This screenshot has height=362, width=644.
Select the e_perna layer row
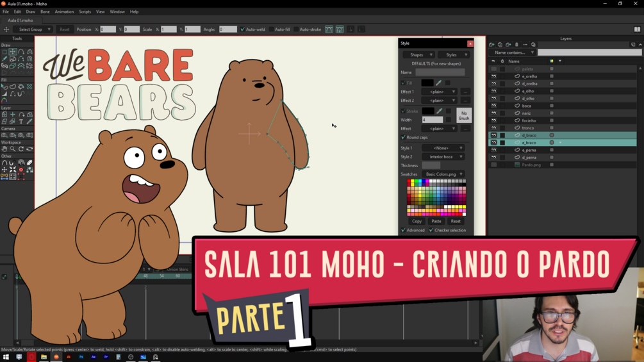tap(562, 150)
